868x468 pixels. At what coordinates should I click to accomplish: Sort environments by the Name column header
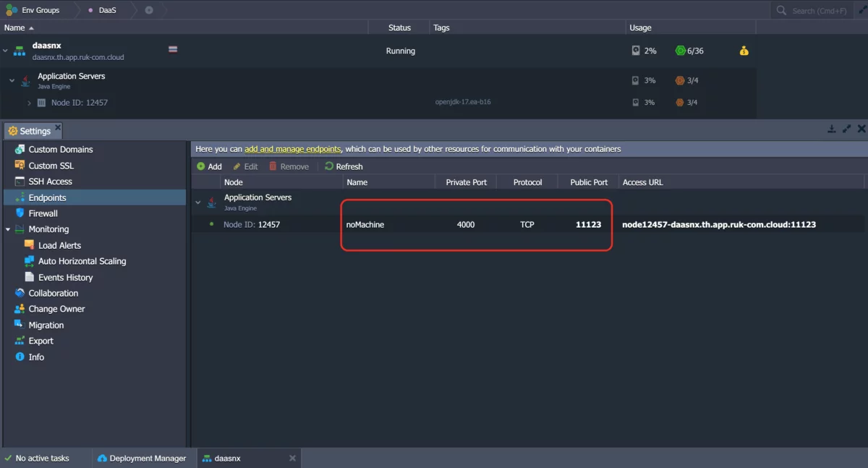tap(19, 27)
